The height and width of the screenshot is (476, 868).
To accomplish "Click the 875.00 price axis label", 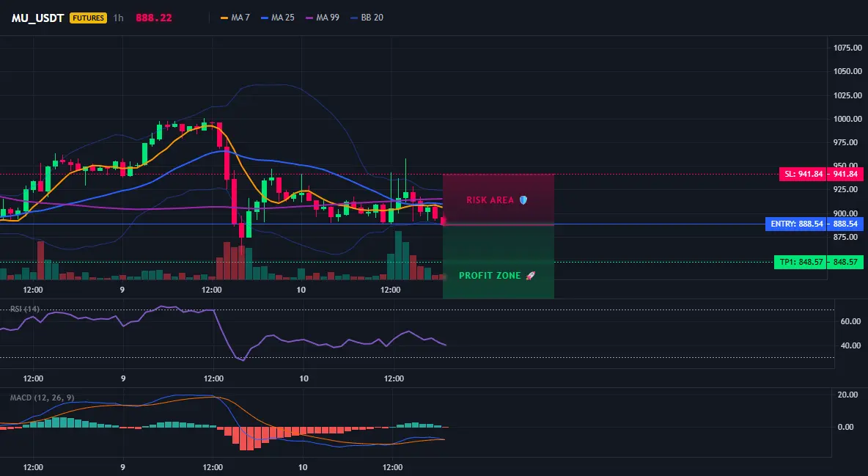I will [847, 237].
